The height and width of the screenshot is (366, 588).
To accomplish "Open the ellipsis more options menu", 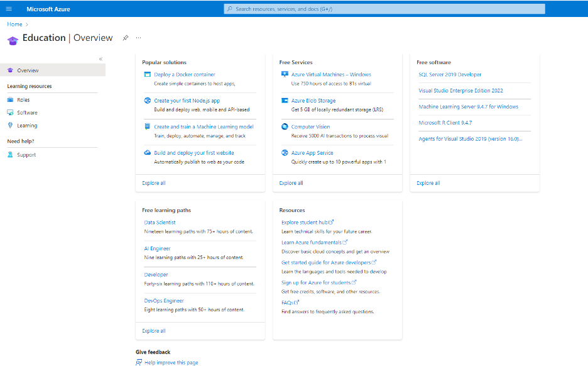I will [139, 38].
